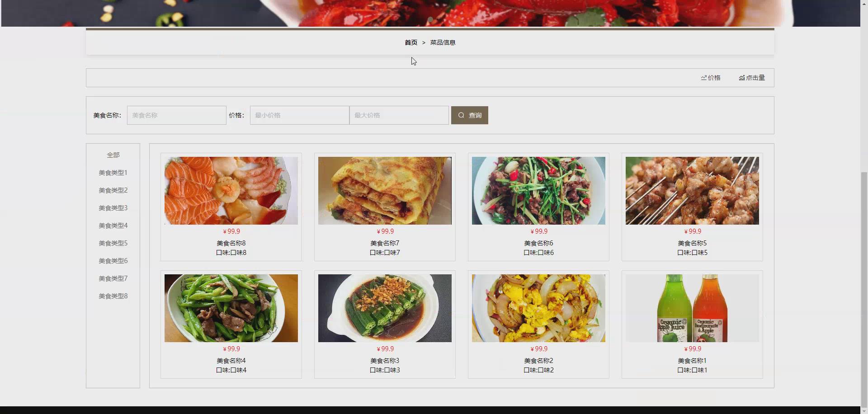Go to 首页 in breadcrumb
Screen dimensions: 868x414
[411, 42]
